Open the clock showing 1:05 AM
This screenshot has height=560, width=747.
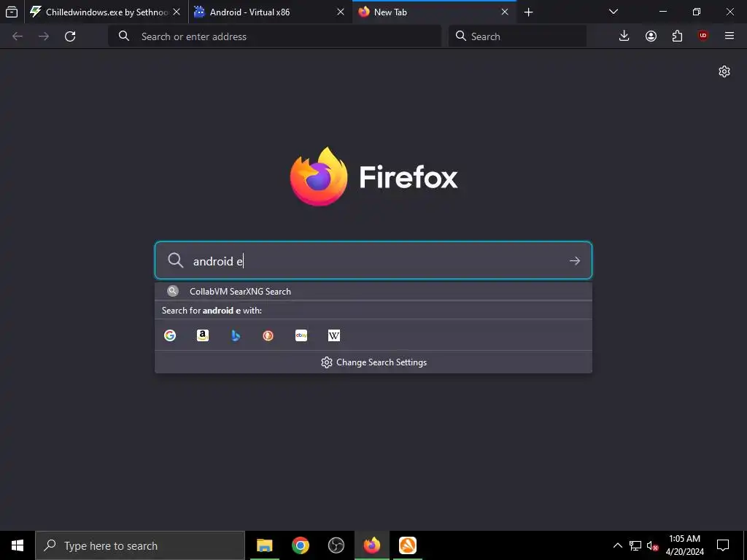pyautogui.click(x=684, y=545)
